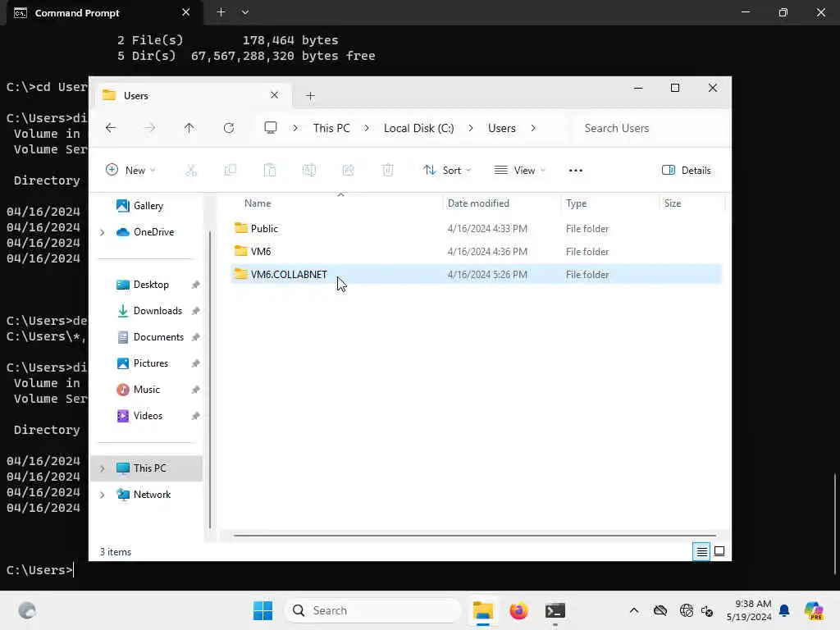The width and height of the screenshot is (840, 630).
Task: Open the New dropdown menu
Action: pos(130,171)
